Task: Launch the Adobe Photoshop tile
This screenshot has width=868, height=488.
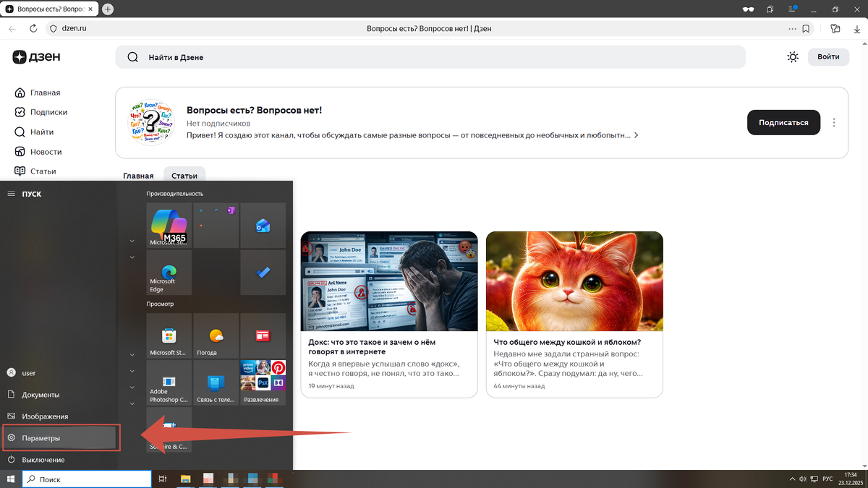Action: pyautogui.click(x=169, y=383)
